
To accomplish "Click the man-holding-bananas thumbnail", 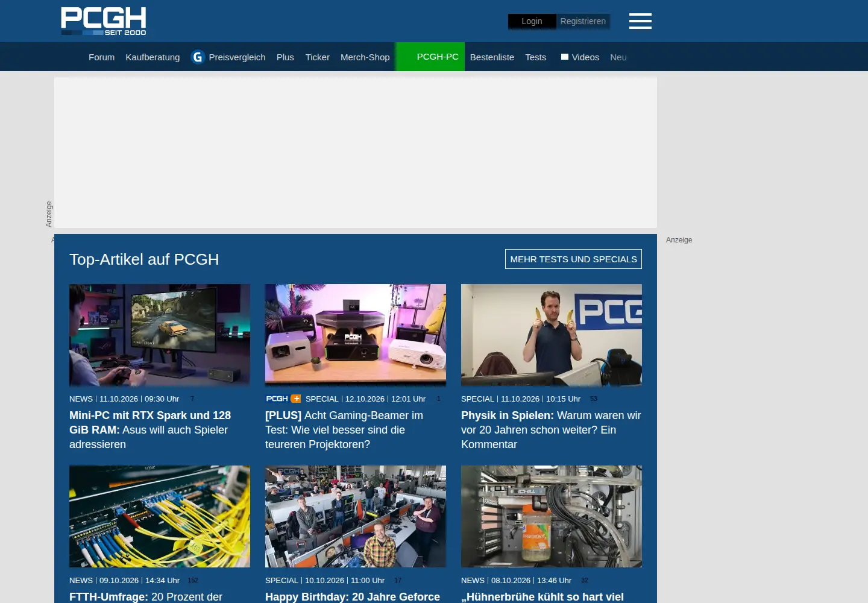I will [x=552, y=335].
